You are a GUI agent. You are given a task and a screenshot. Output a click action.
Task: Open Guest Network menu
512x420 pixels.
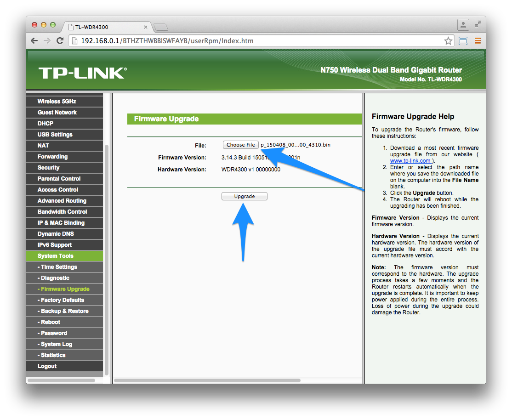pyautogui.click(x=65, y=112)
